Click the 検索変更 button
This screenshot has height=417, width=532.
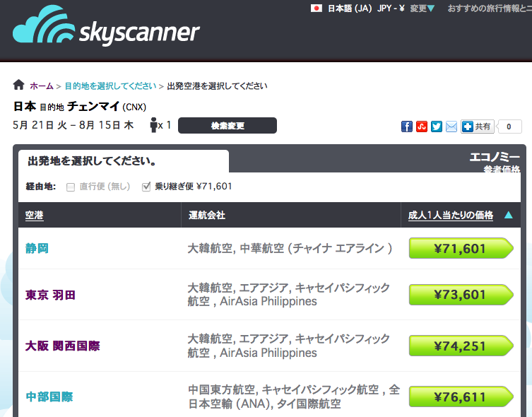(227, 126)
